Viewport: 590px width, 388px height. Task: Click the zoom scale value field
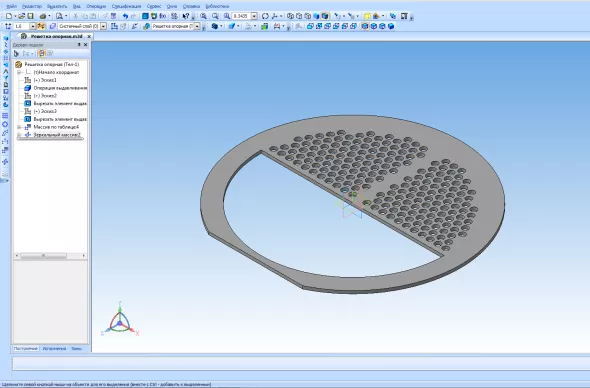click(x=241, y=16)
